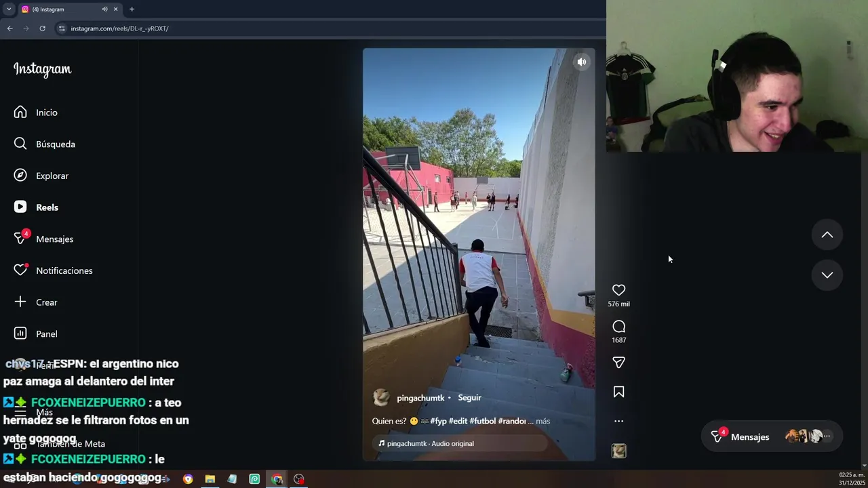The width and height of the screenshot is (868, 488).
Task: Click the Panel chart icon
Action: coord(20,333)
